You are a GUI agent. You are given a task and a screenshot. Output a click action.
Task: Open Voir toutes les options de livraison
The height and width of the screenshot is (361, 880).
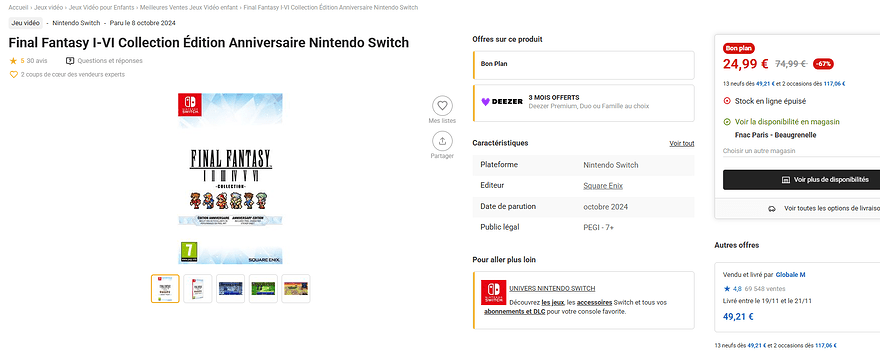click(832, 208)
